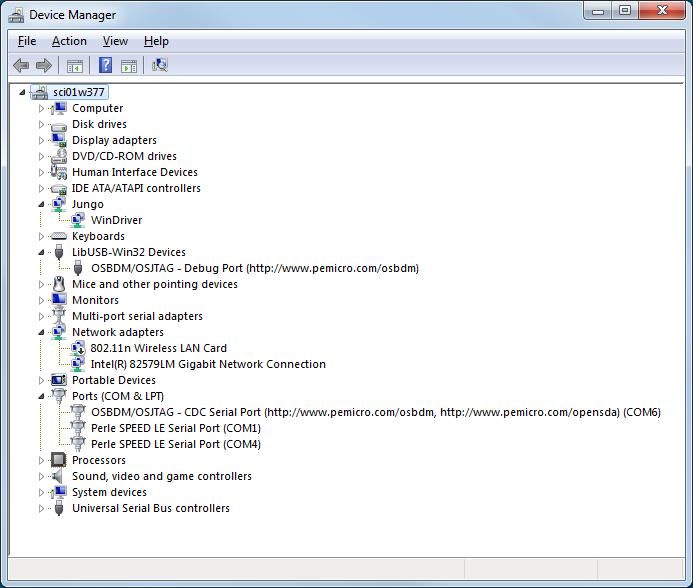Select the Processors chip icon
The height and width of the screenshot is (588, 693).
58,460
